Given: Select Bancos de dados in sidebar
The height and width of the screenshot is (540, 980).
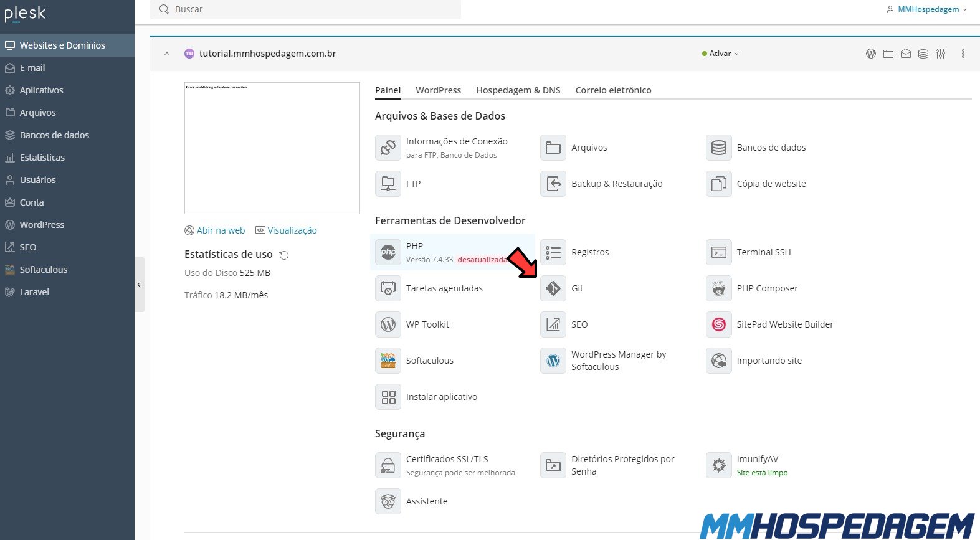Looking at the screenshot, I should point(67,135).
